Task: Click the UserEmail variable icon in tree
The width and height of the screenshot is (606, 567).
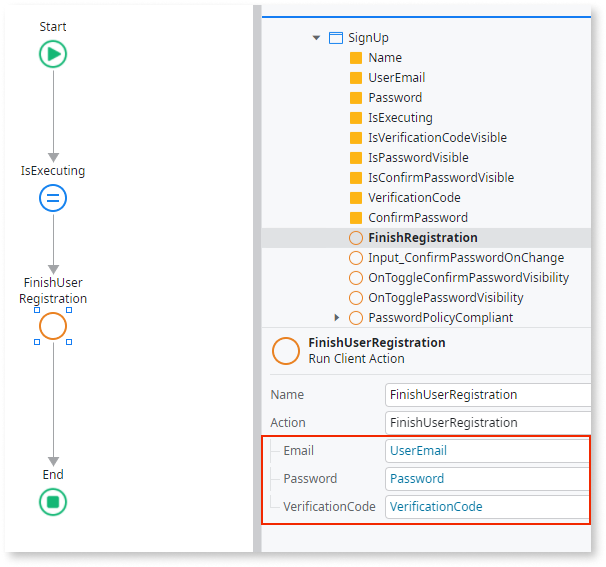Action: (x=356, y=78)
